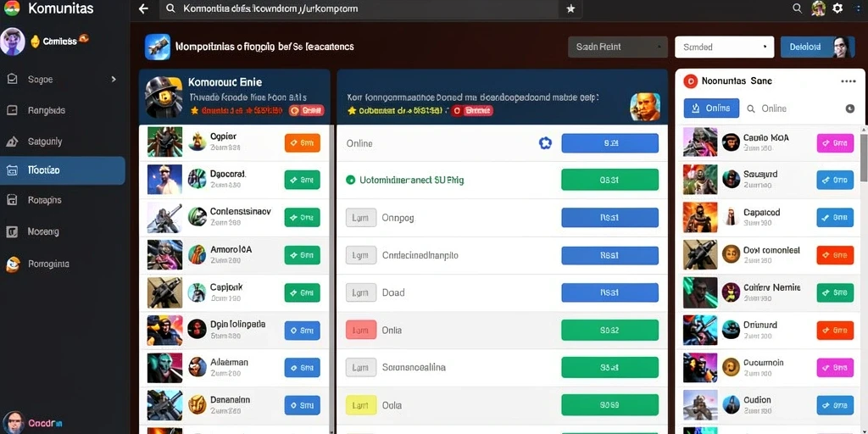Select the green Uotomindner anect SU Fhig radio

[x=350, y=180]
